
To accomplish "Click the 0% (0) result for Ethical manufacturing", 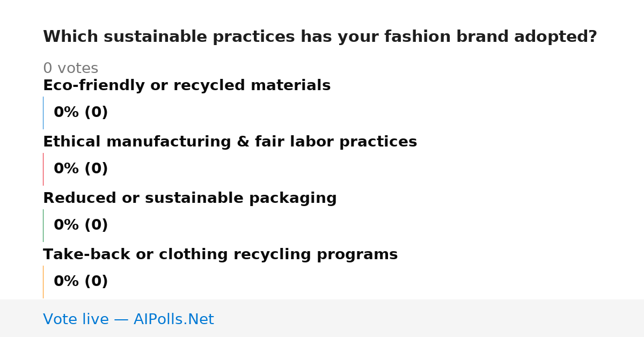I will (81, 169).
